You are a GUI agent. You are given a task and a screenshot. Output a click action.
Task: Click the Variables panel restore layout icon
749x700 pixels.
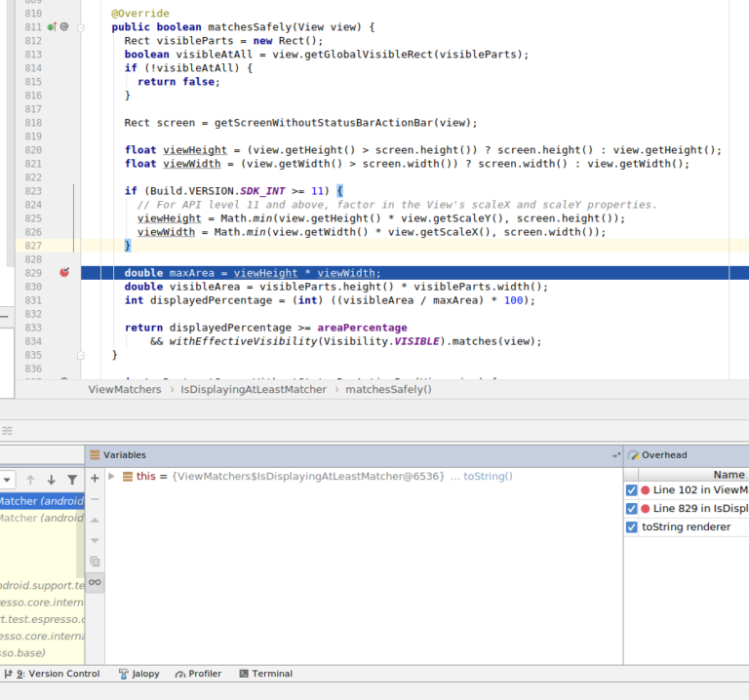pos(615,455)
